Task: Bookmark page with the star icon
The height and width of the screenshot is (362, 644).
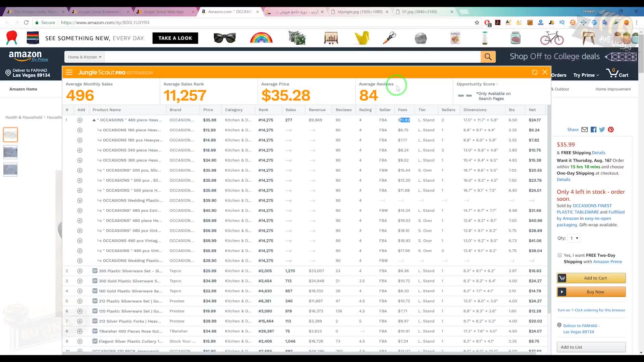Action: click(x=477, y=22)
